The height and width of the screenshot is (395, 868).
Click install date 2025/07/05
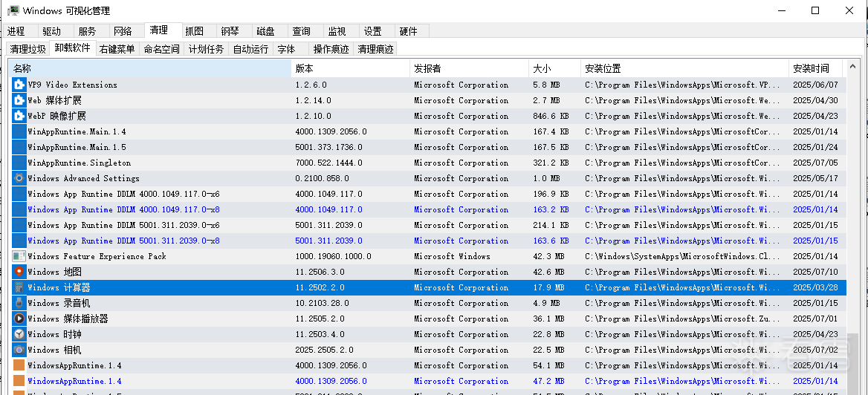pos(815,163)
